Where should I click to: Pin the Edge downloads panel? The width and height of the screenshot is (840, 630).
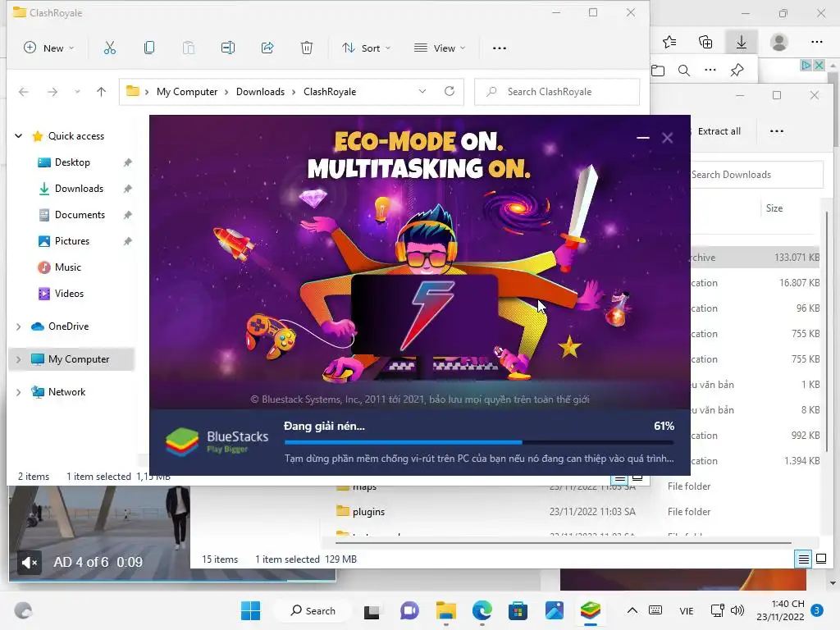tap(737, 71)
